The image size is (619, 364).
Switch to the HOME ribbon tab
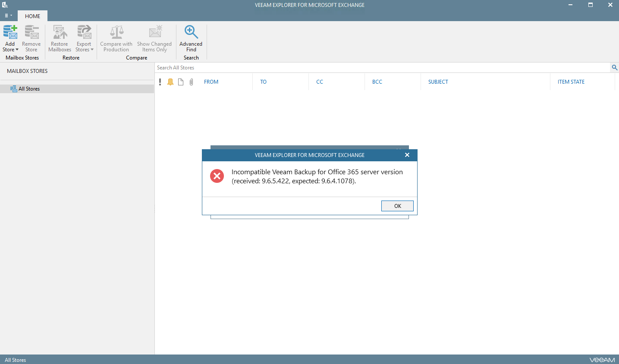(x=32, y=16)
